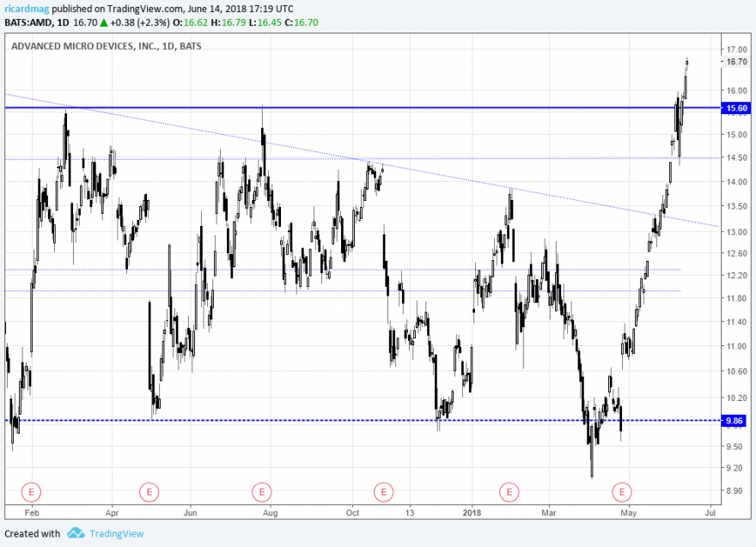Click the 'Mar' label on the time axis

pos(549,513)
